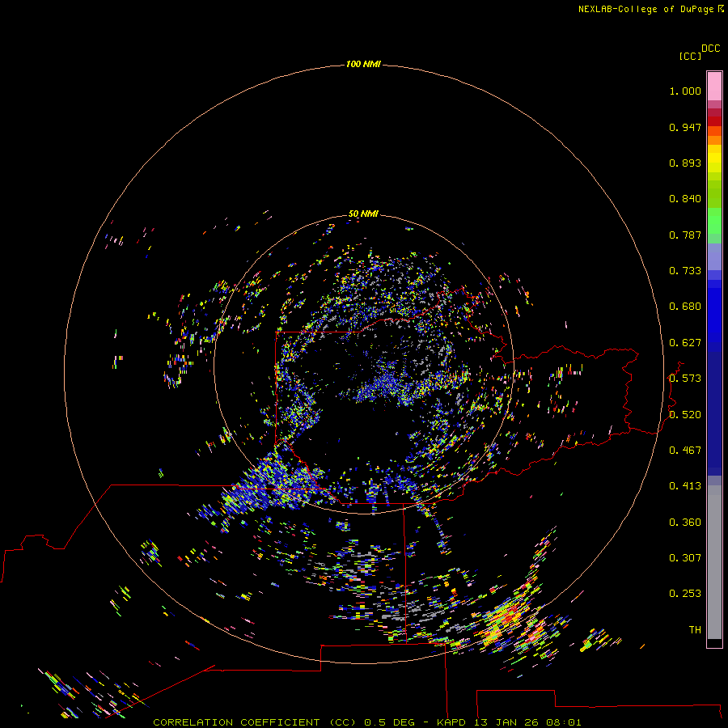This screenshot has height=728, width=728.
Task: Click the pink swatch at the top of the color bar
Action: coord(714,86)
